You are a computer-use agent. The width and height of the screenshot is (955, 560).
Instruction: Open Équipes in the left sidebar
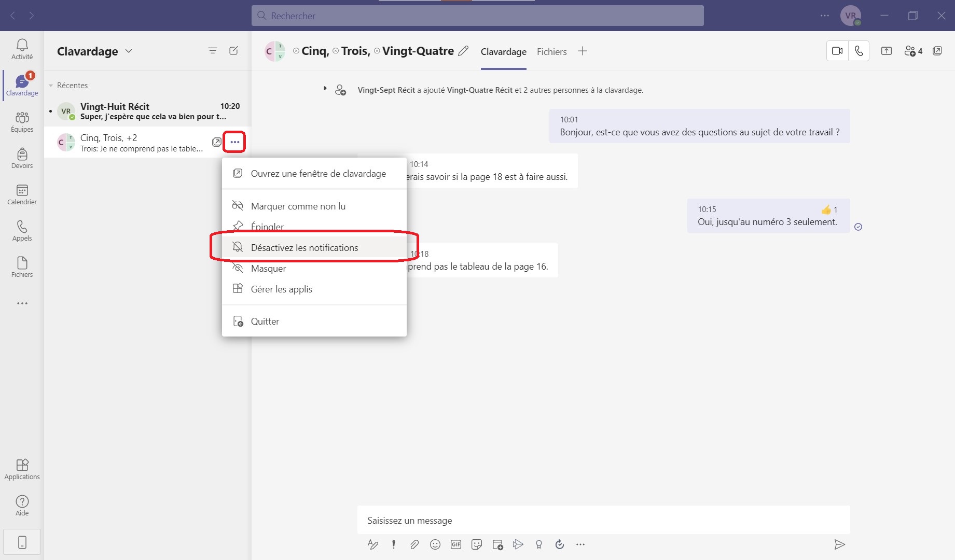click(x=22, y=122)
